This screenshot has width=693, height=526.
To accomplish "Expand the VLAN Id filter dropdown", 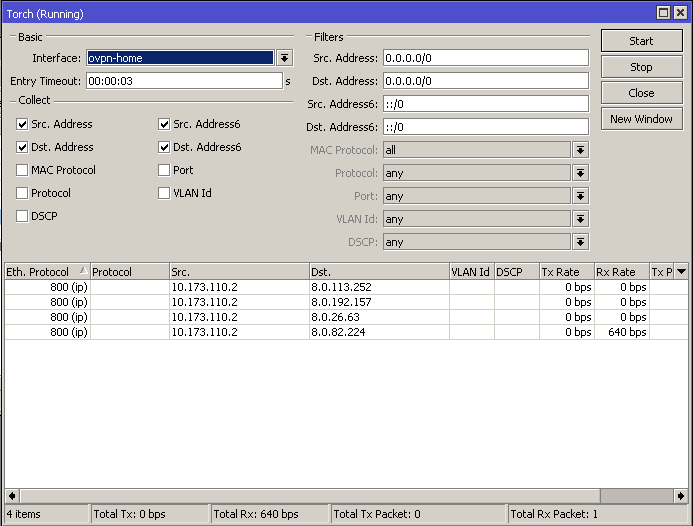I will (580, 219).
